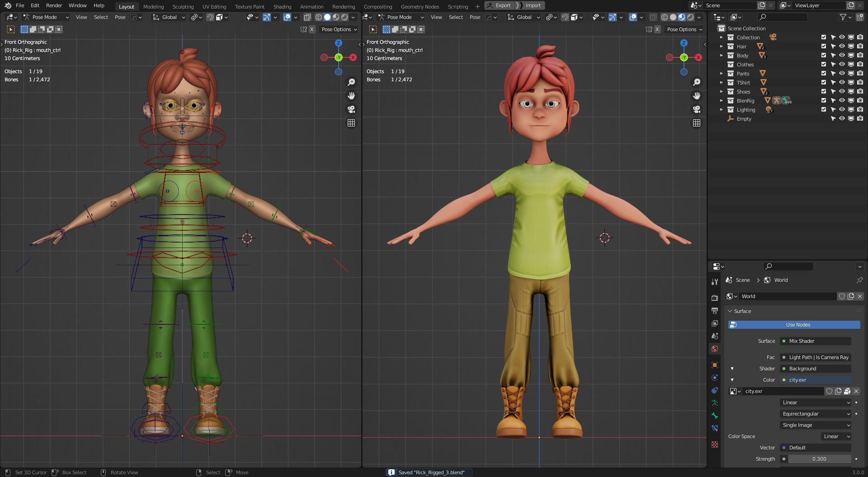Click the Export button in top bar
The height and width of the screenshot is (477, 868).
coord(499,5)
